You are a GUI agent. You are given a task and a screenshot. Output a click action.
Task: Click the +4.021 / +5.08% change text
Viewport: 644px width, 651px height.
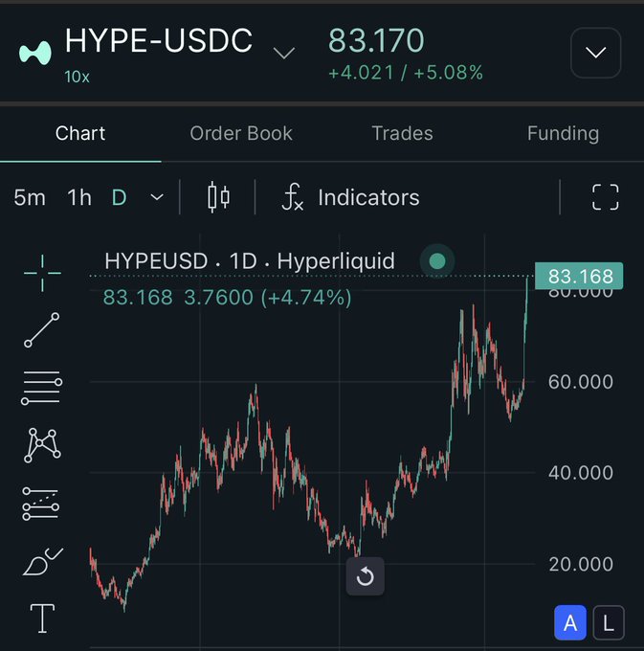[x=406, y=72]
